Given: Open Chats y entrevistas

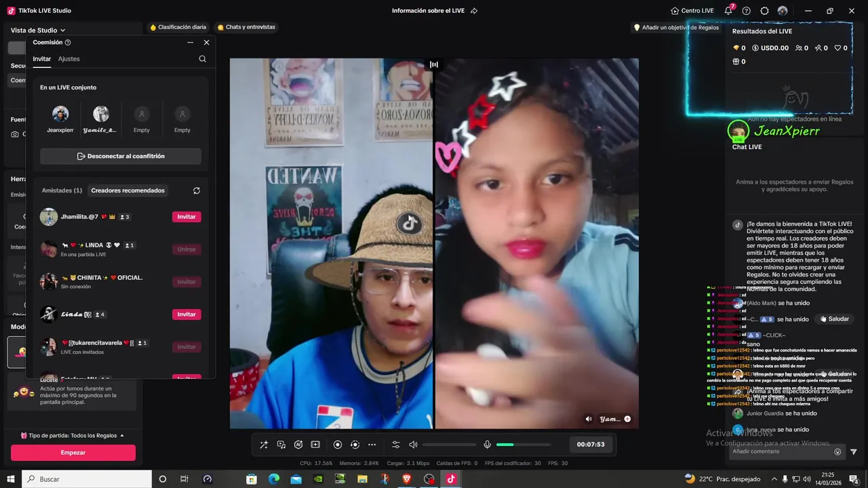Looking at the screenshot, I should [246, 27].
